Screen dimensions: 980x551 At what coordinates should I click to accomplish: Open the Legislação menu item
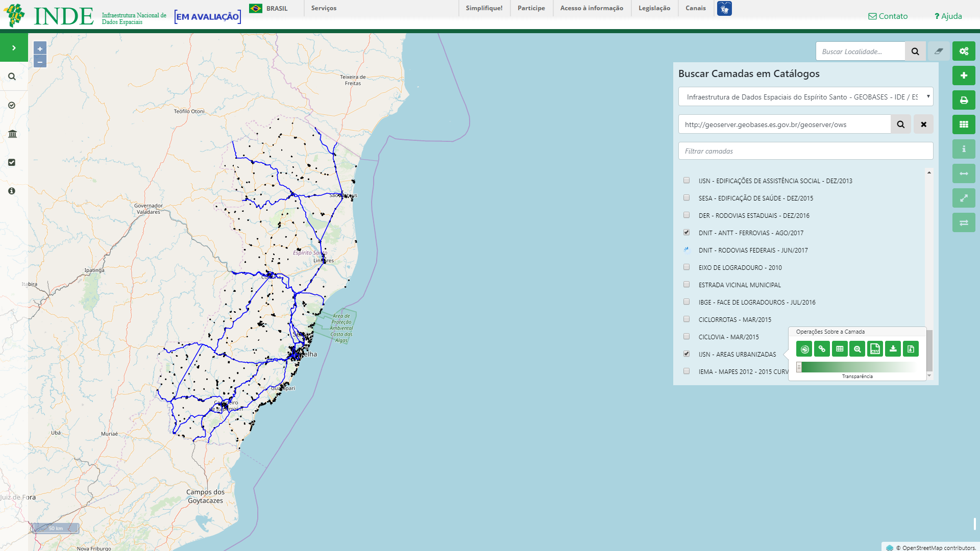click(654, 8)
